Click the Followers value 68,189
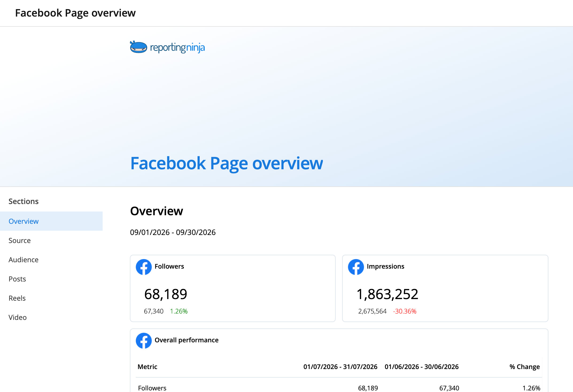573x392 pixels. click(x=166, y=294)
